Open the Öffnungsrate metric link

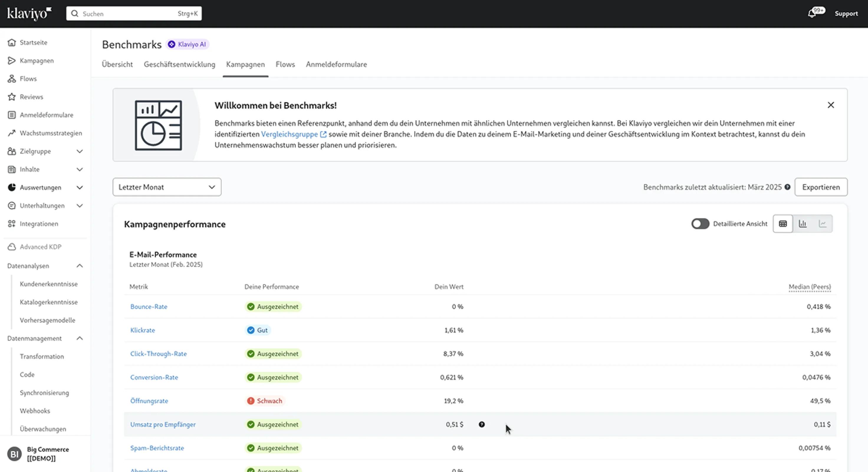pyautogui.click(x=149, y=401)
